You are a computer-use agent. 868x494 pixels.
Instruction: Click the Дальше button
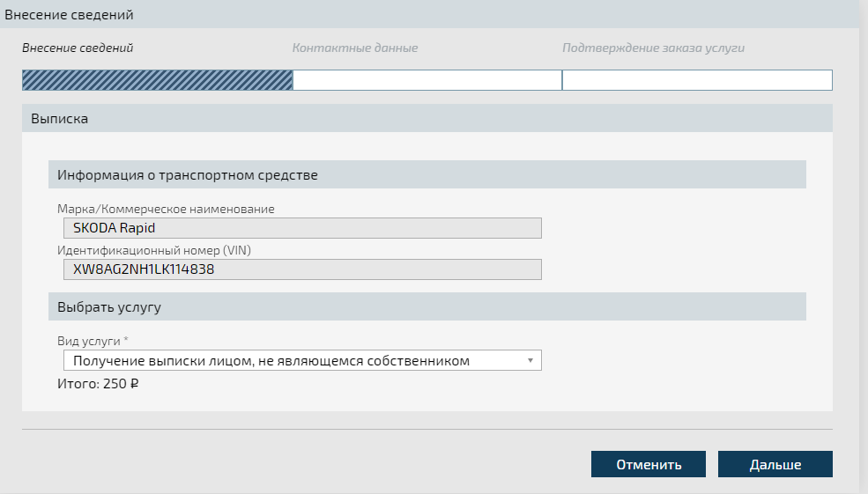(775, 464)
